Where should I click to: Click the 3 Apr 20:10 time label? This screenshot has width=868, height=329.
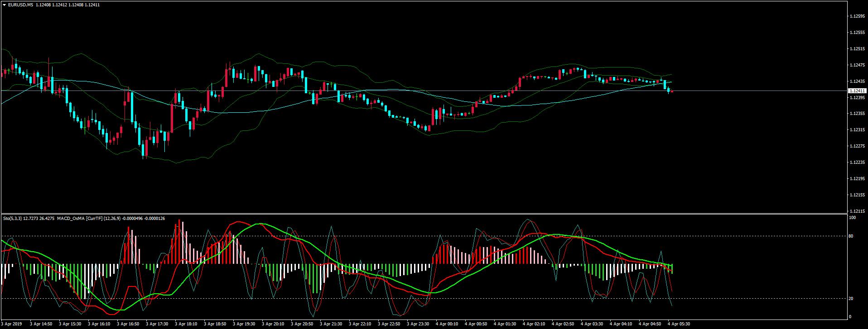click(x=273, y=324)
